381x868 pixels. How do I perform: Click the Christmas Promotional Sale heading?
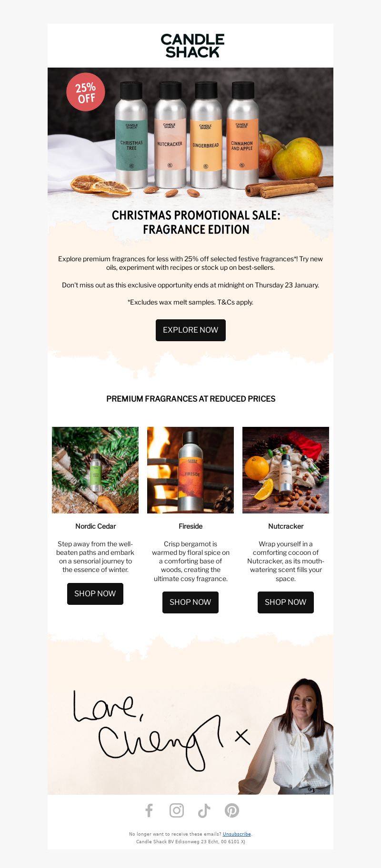[196, 222]
